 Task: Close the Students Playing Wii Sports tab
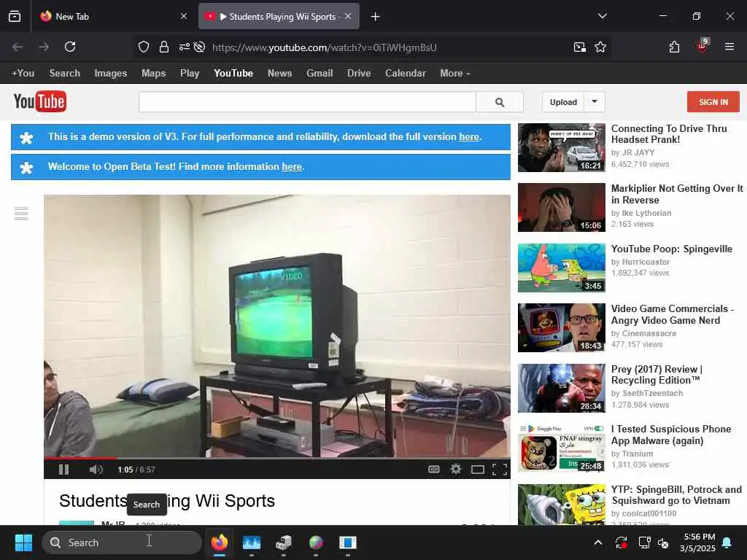[348, 16]
